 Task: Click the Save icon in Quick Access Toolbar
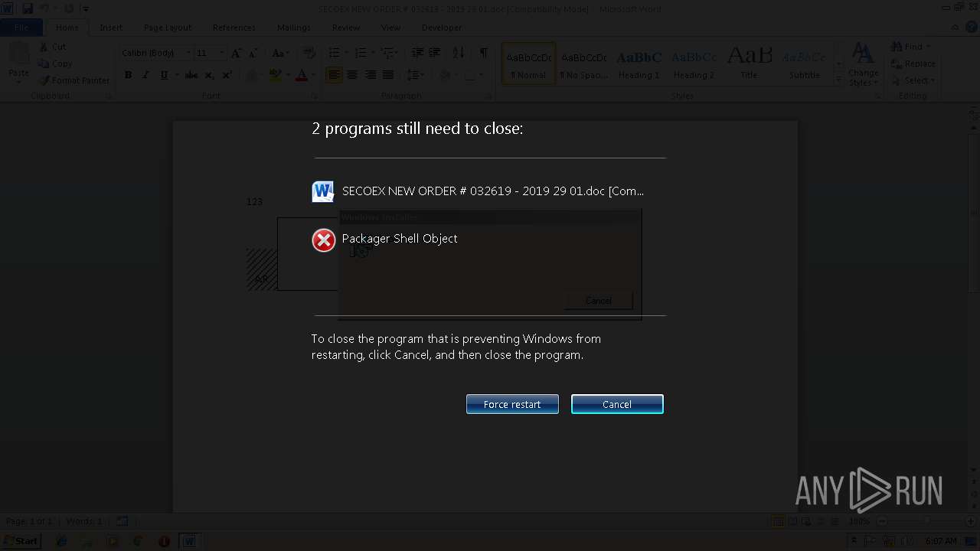(28, 8)
